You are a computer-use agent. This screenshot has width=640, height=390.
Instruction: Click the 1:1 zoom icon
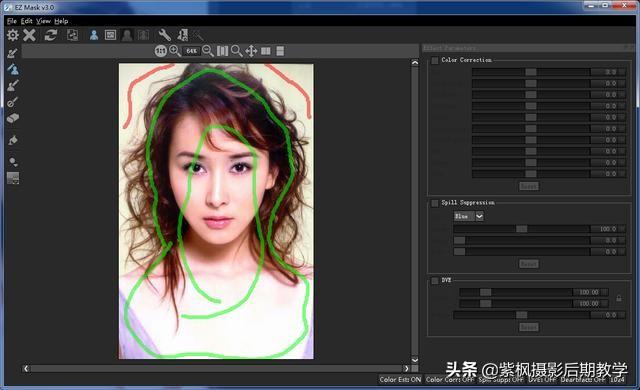tap(160, 51)
